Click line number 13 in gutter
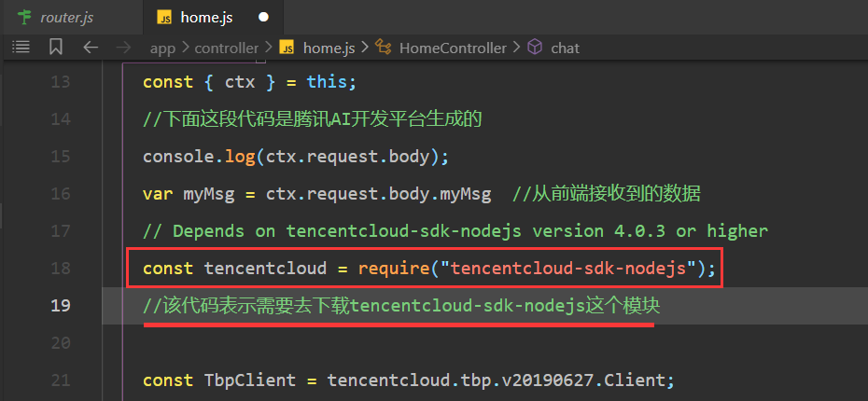This screenshot has width=868, height=401. (61, 82)
